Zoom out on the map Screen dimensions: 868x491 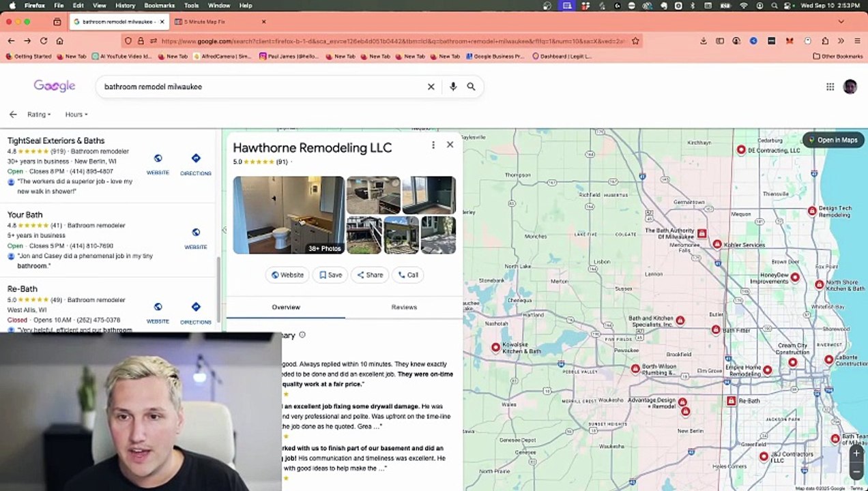tap(856, 471)
